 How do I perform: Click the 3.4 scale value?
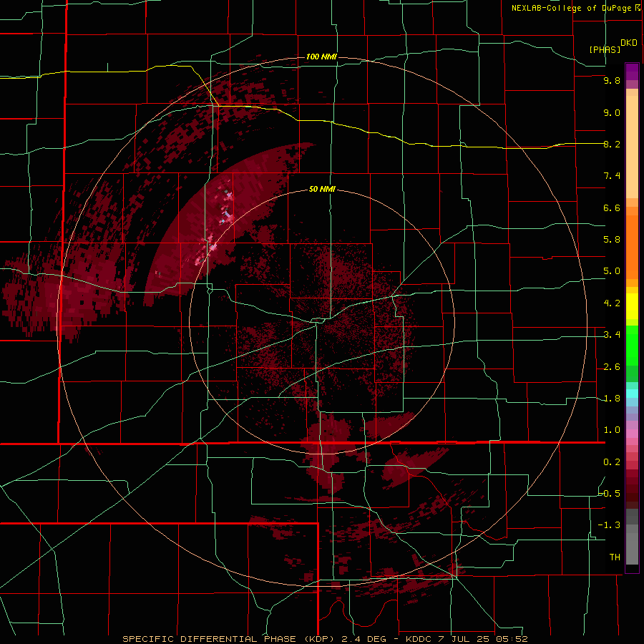[x=612, y=335]
